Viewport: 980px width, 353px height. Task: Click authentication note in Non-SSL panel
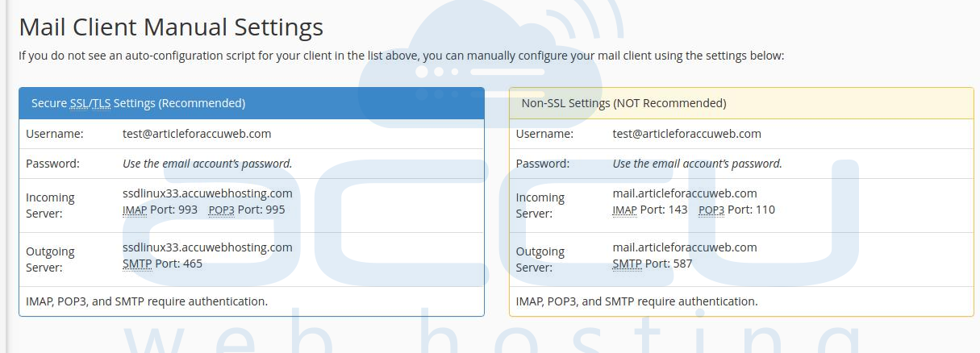(637, 301)
